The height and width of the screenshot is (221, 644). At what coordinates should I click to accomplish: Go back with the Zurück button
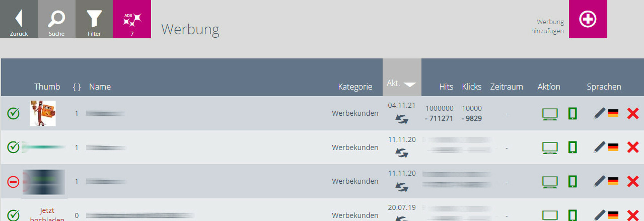click(19, 19)
